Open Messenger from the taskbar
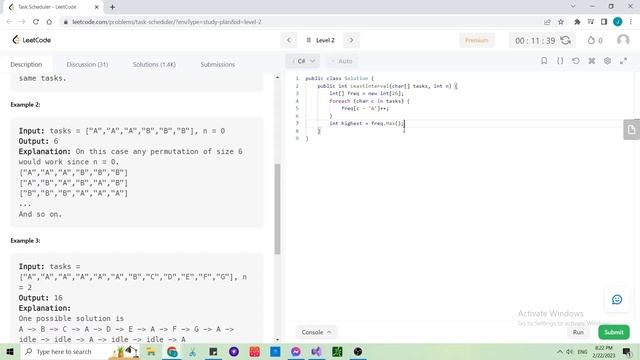 pos(296,351)
